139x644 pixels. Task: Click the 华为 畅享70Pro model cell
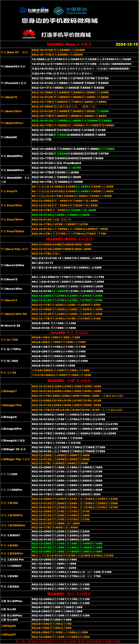(x=16, y=349)
